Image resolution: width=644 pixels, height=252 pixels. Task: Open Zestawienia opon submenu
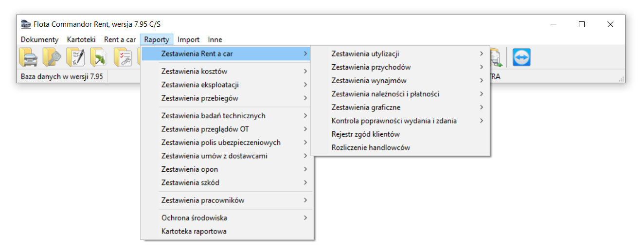pyautogui.click(x=227, y=169)
